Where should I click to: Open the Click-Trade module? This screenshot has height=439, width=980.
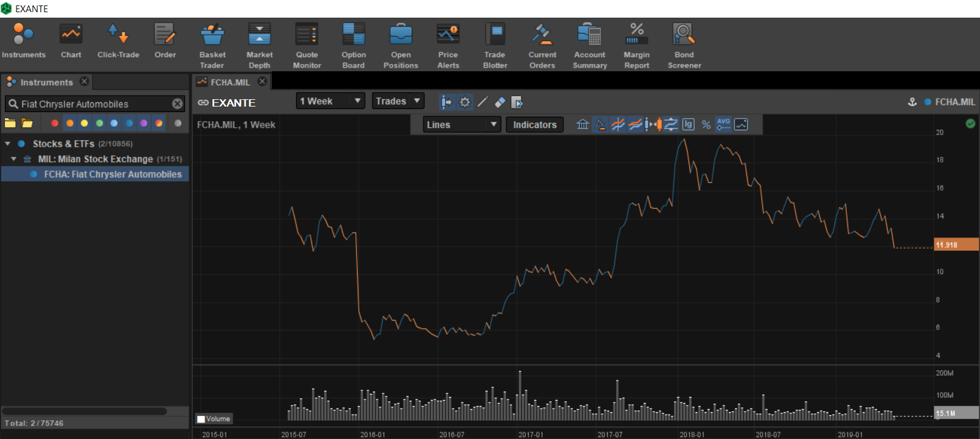pos(118,41)
